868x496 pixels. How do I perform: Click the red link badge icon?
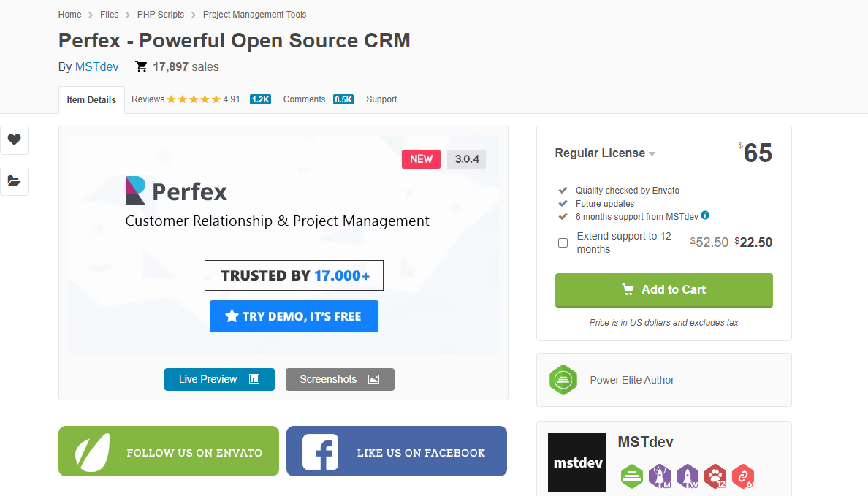[743, 476]
